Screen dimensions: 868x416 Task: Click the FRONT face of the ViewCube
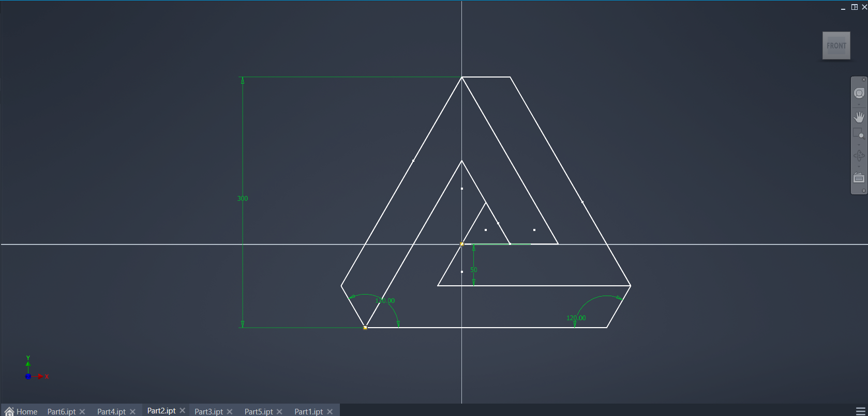click(836, 45)
